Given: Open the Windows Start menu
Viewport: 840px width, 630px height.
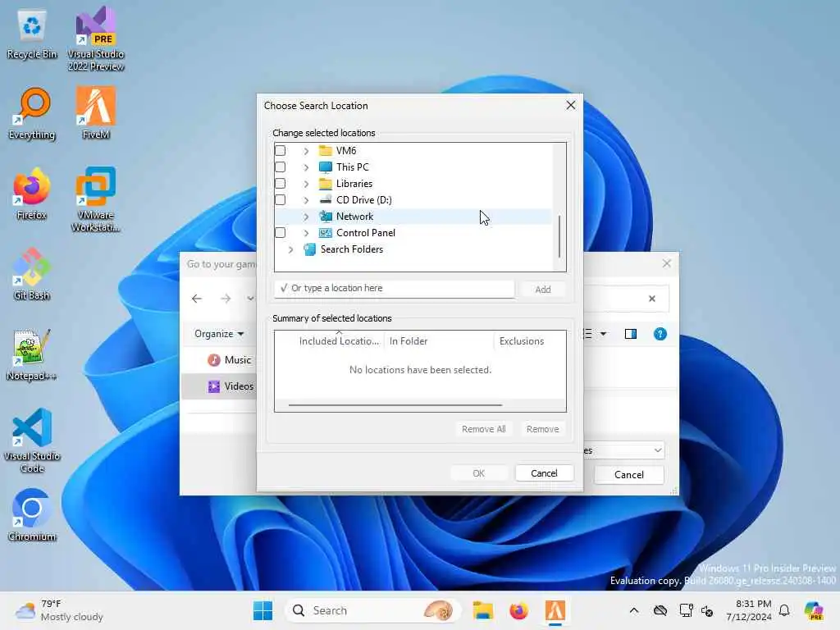Looking at the screenshot, I should pyautogui.click(x=262, y=610).
